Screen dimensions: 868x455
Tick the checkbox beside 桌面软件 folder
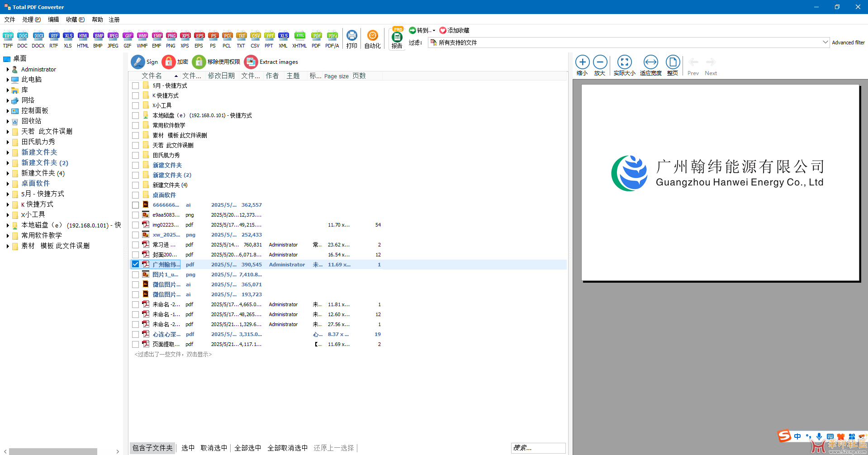pos(135,195)
